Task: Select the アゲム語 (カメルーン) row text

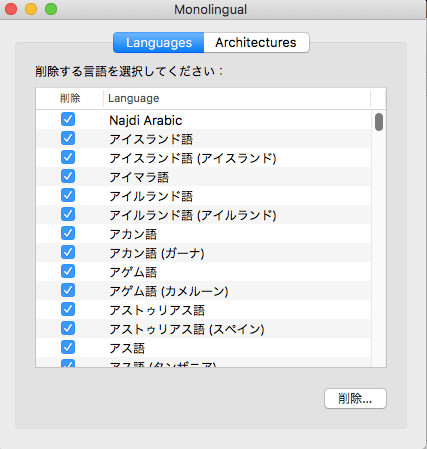Action: click(169, 291)
